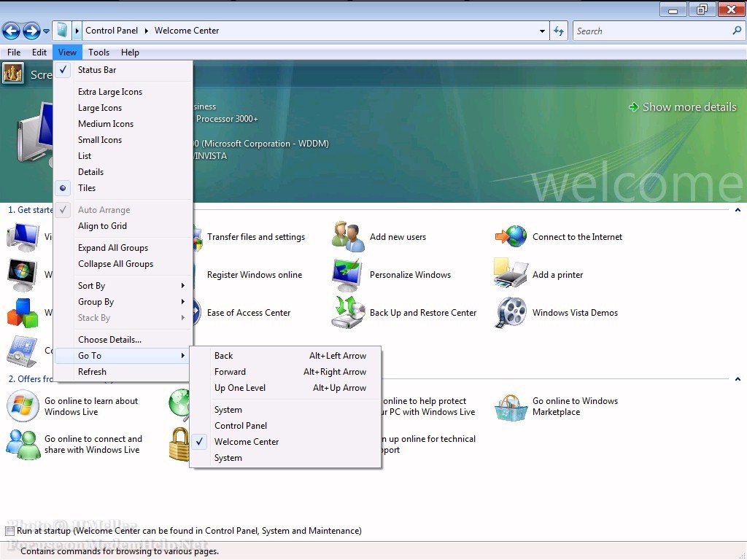Viewport: 747px width, 560px height.
Task: Select Details view option
Action: click(124, 172)
